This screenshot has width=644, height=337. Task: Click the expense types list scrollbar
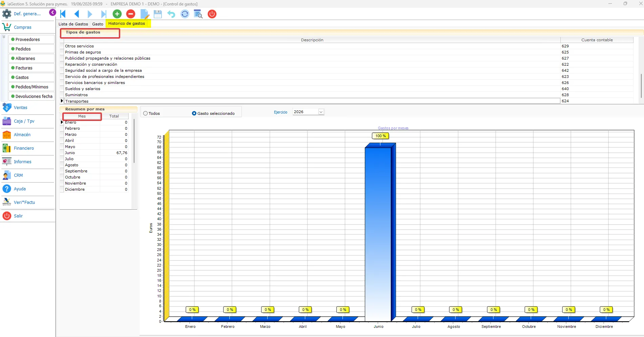[641, 85]
